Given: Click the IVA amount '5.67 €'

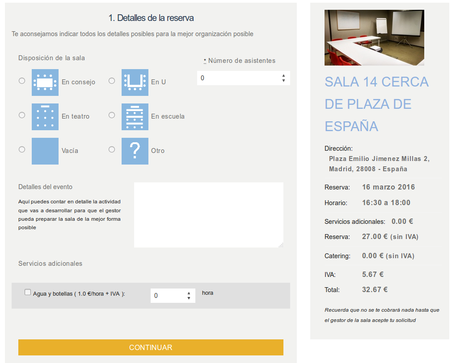Looking at the screenshot, I should 373,274.
